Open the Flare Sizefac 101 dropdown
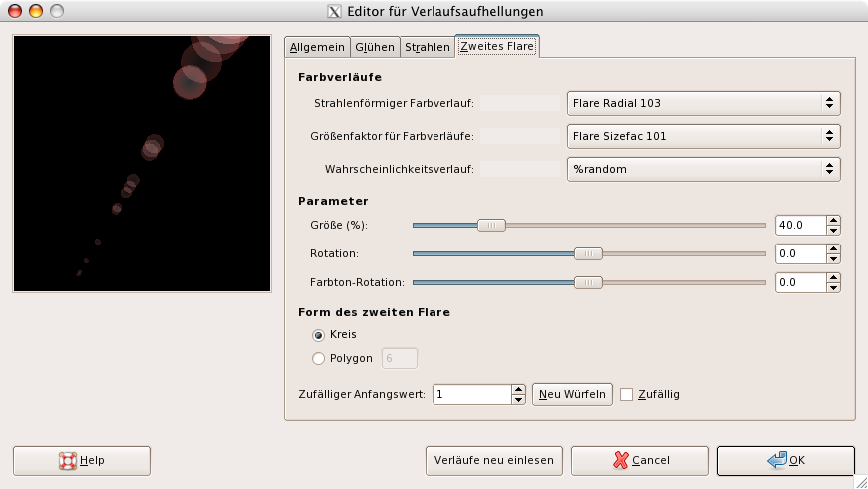The image size is (868, 489). coord(703,136)
